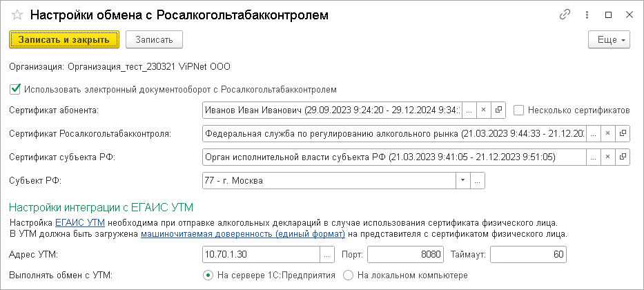Open the subscriber certificate details
Screen dimensions: 644x290
tap(499, 110)
